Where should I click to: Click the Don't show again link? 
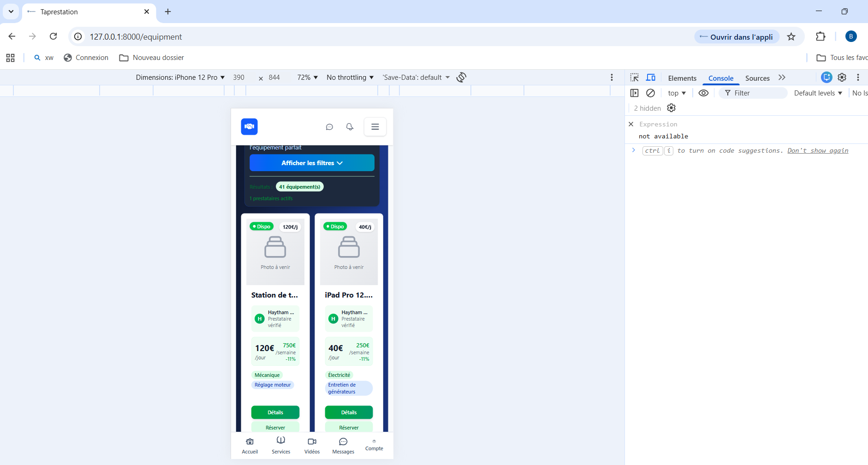pyautogui.click(x=818, y=151)
